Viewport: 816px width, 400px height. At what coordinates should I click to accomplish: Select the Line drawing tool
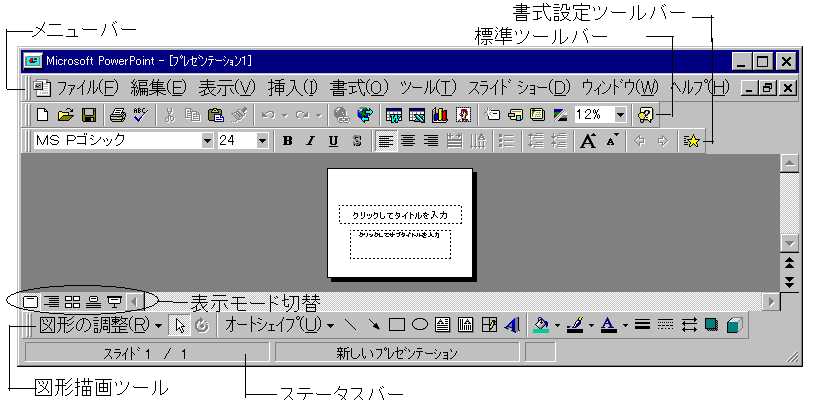click(x=352, y=326)
